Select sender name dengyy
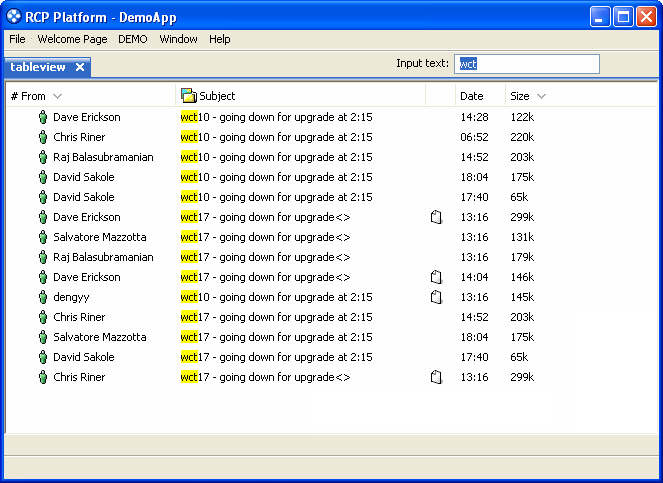This screenshot has height=483, width=663. 71,297
